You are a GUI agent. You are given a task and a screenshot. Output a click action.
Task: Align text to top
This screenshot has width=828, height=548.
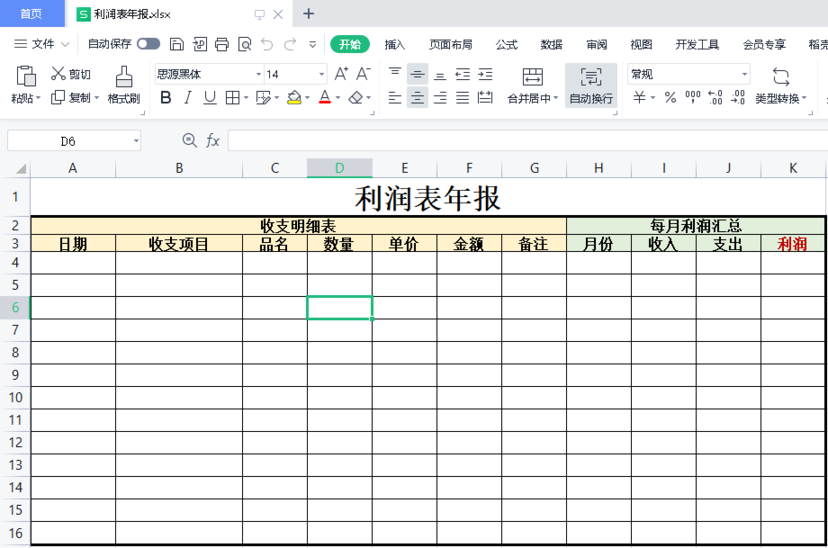click(x=395, y=74)
